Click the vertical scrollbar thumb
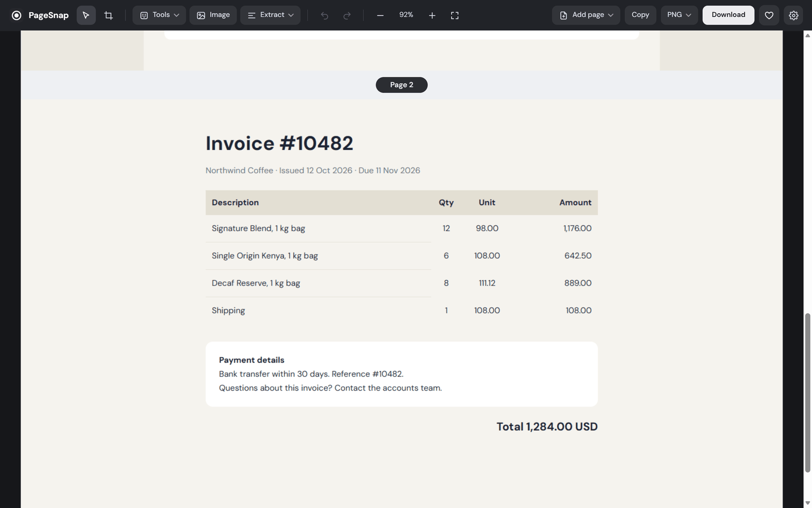Viewport: 812px width, 508px height. (807, 393)
